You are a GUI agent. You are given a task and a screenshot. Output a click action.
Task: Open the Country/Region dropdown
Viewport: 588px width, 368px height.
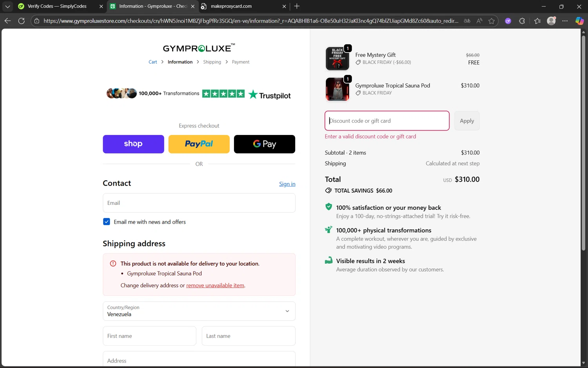tap(199, 311)
